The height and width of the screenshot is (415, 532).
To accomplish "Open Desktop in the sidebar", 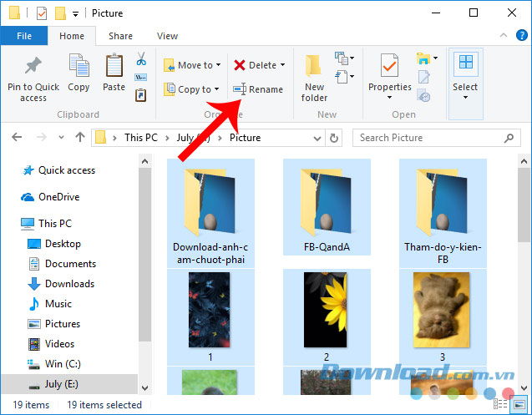I will click(54, 244).
